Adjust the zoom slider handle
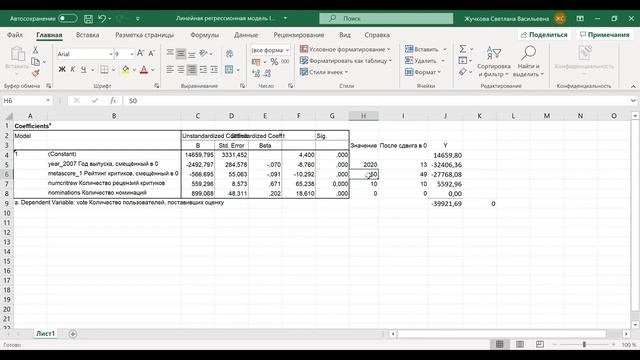The width and height of the screenshot is (640, 360). [584, 344]
